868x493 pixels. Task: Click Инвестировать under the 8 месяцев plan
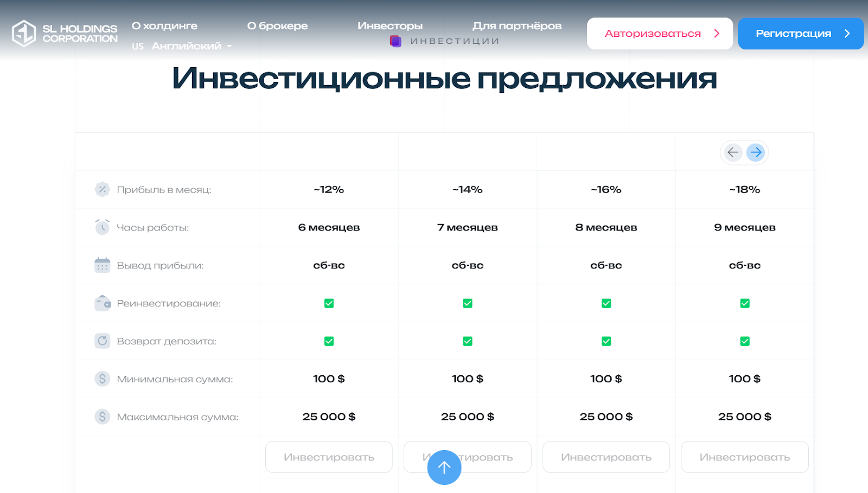click(x=606, y=457)
